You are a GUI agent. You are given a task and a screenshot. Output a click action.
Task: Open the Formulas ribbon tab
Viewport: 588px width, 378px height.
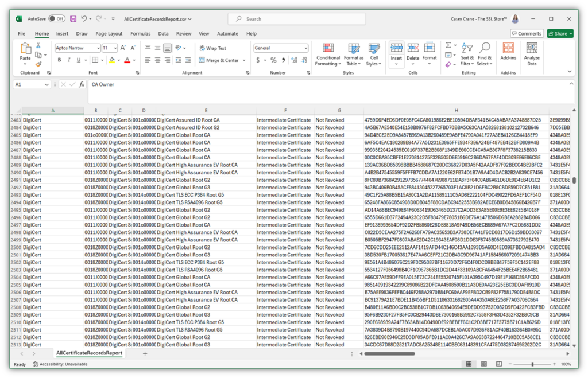(140, 34)
